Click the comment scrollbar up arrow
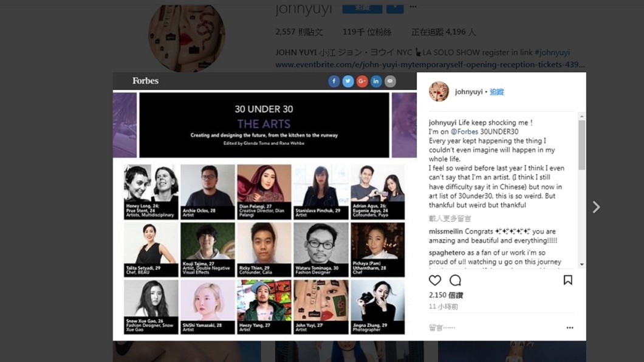 tap(581, 117)
